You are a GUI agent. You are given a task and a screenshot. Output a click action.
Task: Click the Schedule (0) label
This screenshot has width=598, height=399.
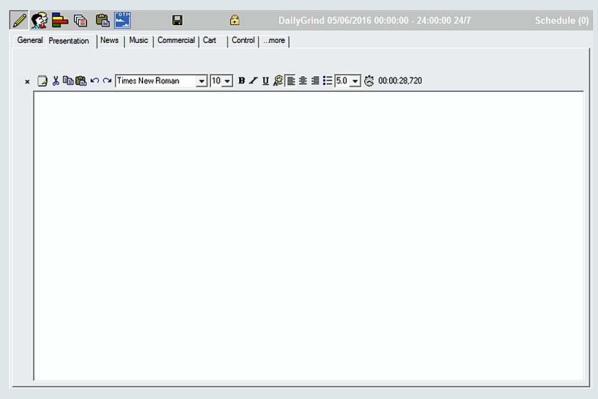pyautogui.click(x=561, y=21)
